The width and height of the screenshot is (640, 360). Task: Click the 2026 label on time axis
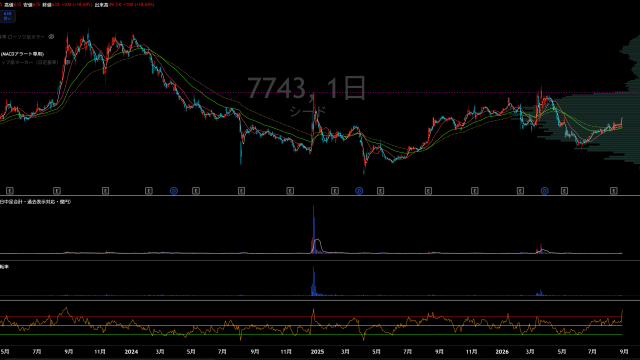coord(502,352)
